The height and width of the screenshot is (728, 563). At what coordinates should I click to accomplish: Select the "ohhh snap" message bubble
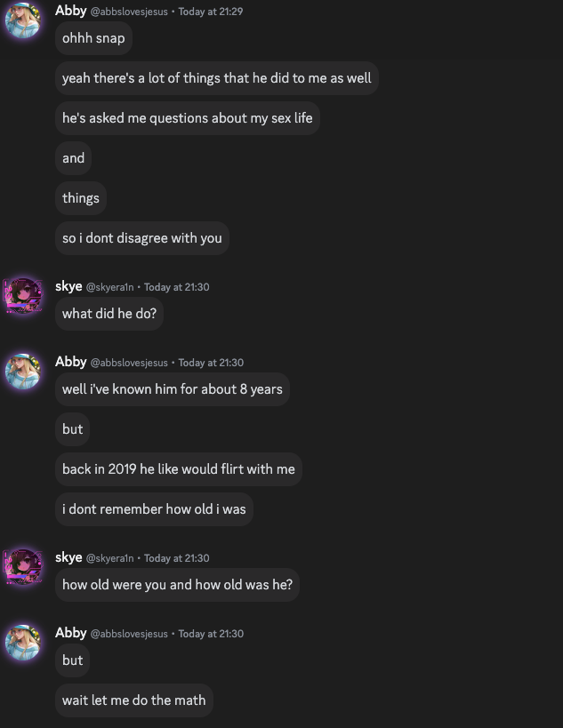[93, 38]
